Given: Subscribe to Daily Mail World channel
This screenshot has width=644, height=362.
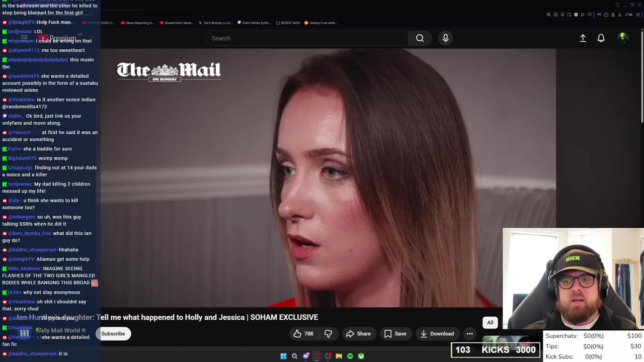Looking at the screenshot, I should (113, 333).
